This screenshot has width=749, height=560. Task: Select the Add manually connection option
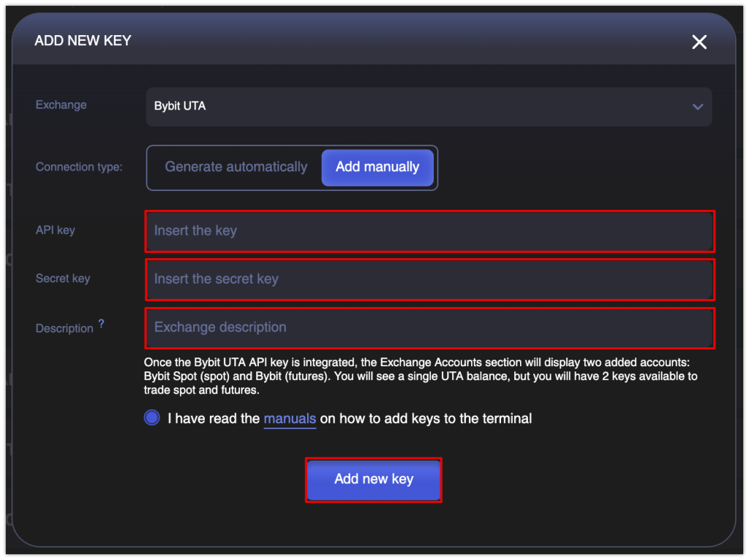[377, 167]
